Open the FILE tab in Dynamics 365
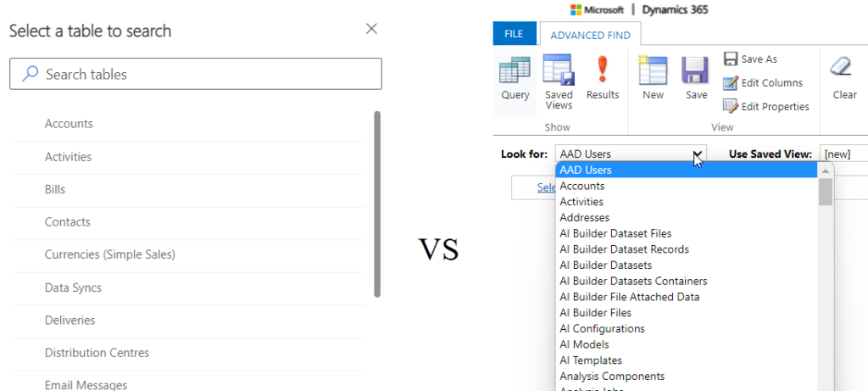 [515, 34]
